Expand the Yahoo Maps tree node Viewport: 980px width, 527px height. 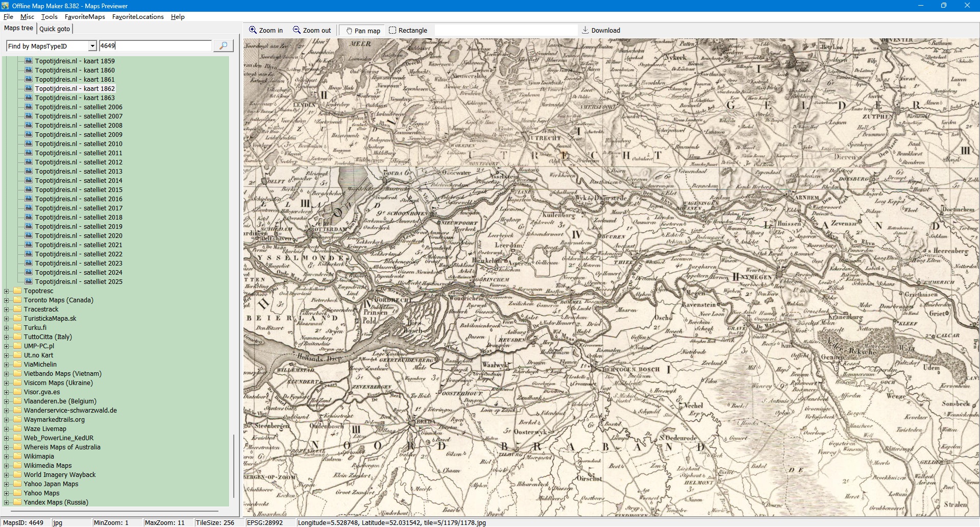[7, 493]
